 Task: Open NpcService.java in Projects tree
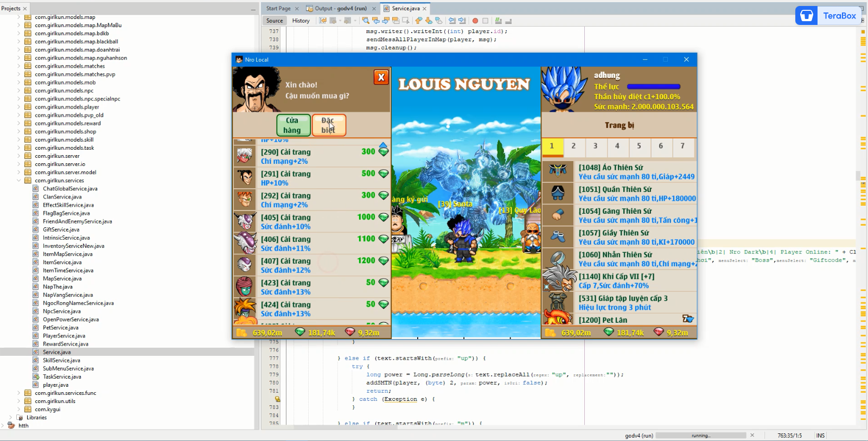62,311
